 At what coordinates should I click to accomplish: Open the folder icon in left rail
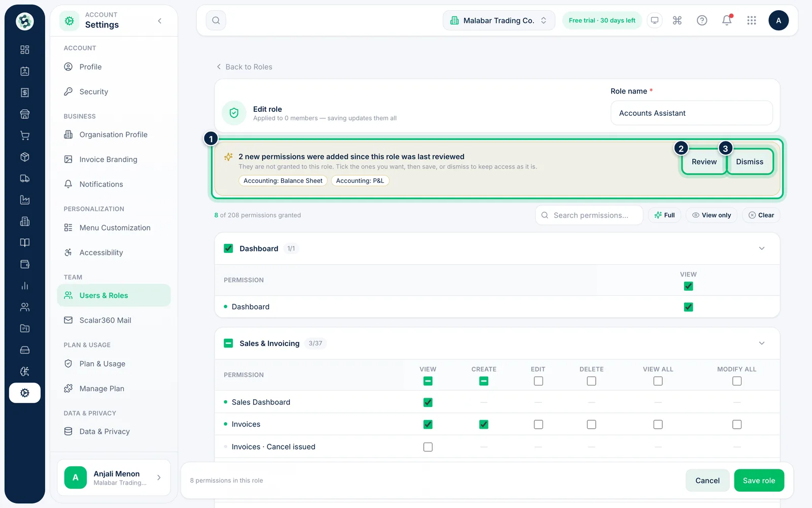pyautogui.click(x=24, y=329)
